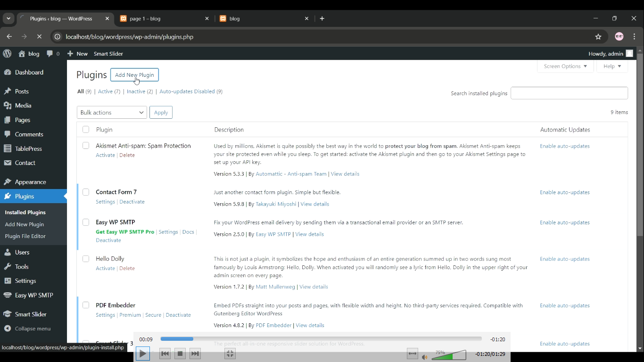Screen dimensions: 644x362
Task: Bookmark this page with star icon
Action: (x=598, y=37)
